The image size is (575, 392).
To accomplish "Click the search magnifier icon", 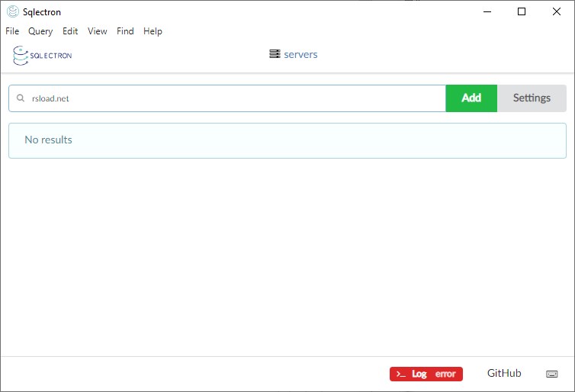I will point(21,98).
